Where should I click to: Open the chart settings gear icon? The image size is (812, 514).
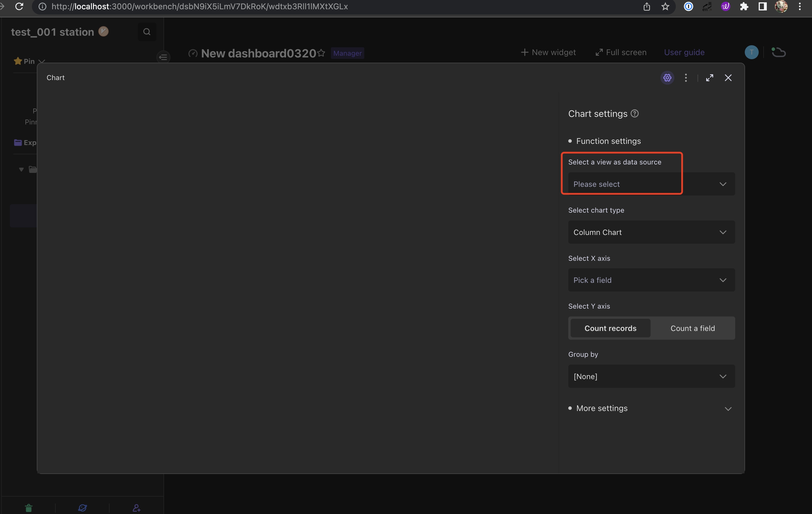coord(667,78)
